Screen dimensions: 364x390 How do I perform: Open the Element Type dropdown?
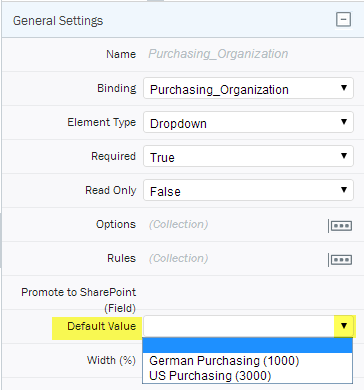click(x=248, y=122)
